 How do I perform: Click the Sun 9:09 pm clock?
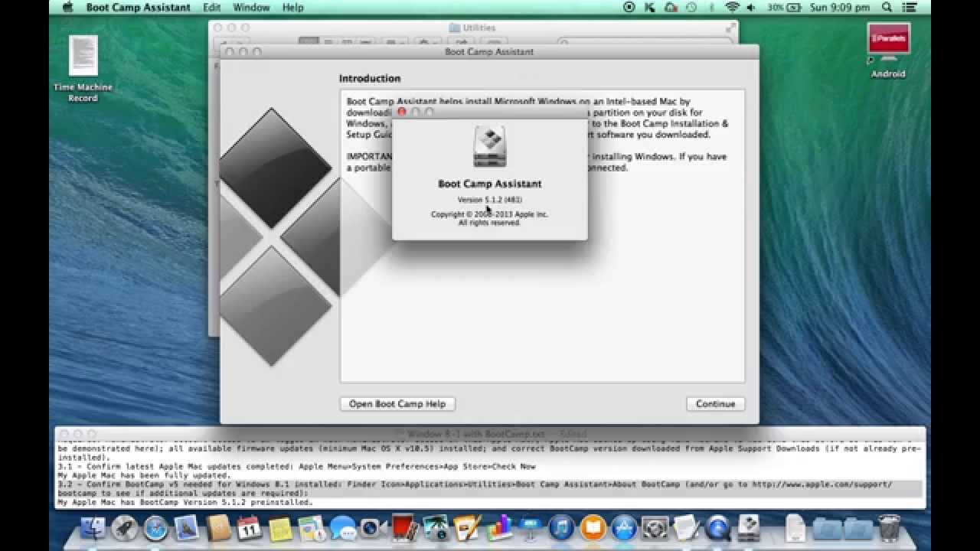(840, 8)
